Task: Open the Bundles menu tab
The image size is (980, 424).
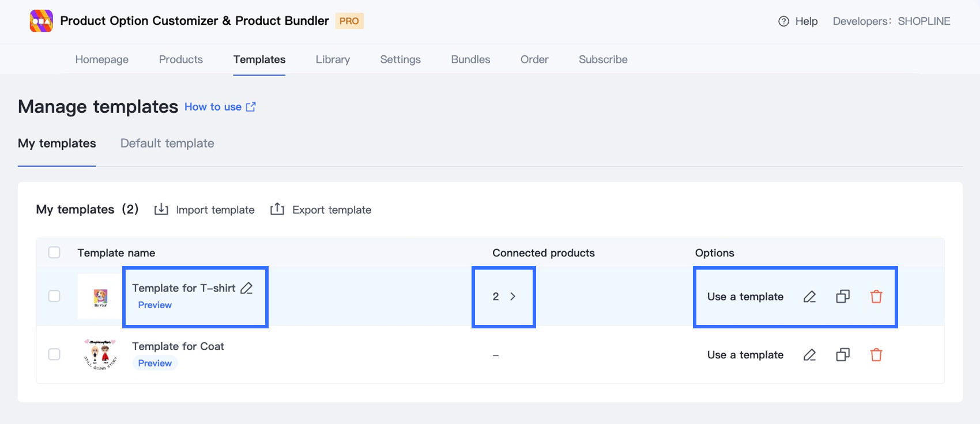Action: point(470,59)
